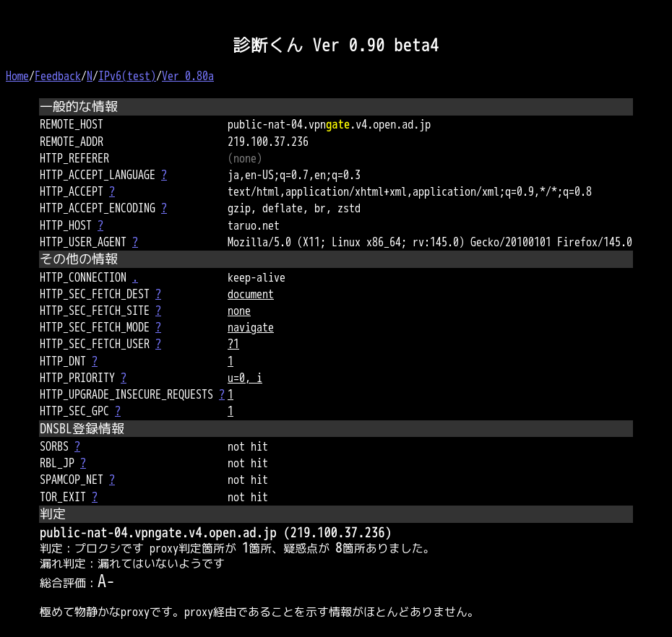The height and width of the screenshot is (637, 672).
Task: Open help for HTTP_USER_AGENT
Action: coord(135,242)
